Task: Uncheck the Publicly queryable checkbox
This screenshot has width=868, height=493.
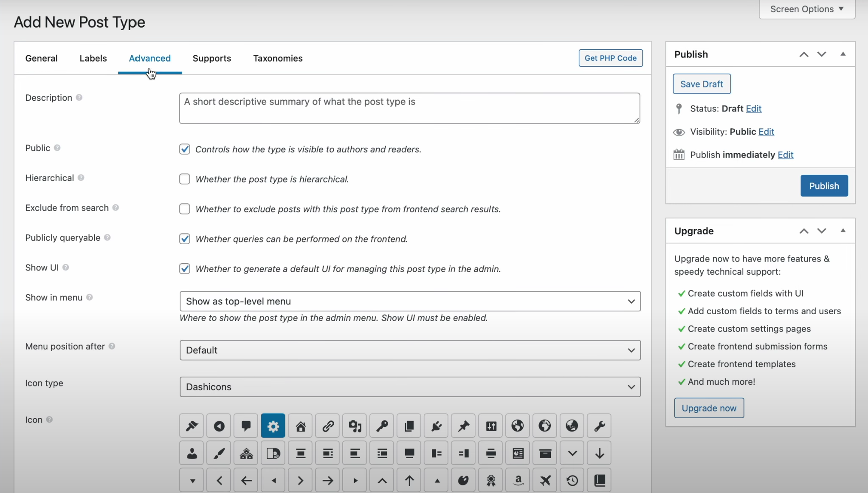Action: [184, 239]
